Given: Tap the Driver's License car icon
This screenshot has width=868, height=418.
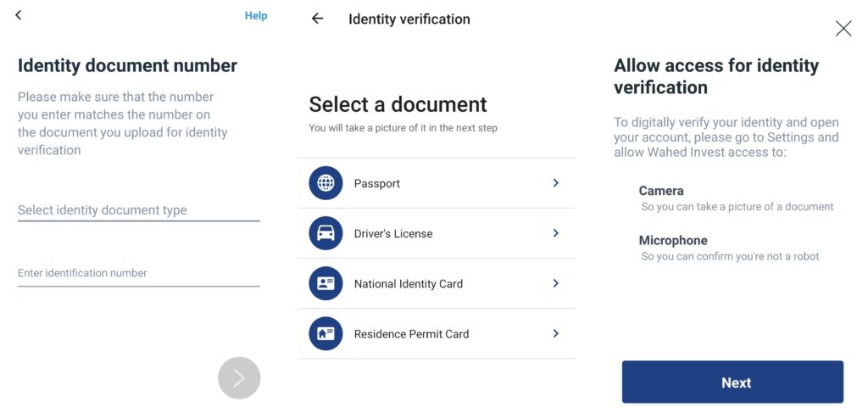Looking at the screenshot, I should [325, 233].
